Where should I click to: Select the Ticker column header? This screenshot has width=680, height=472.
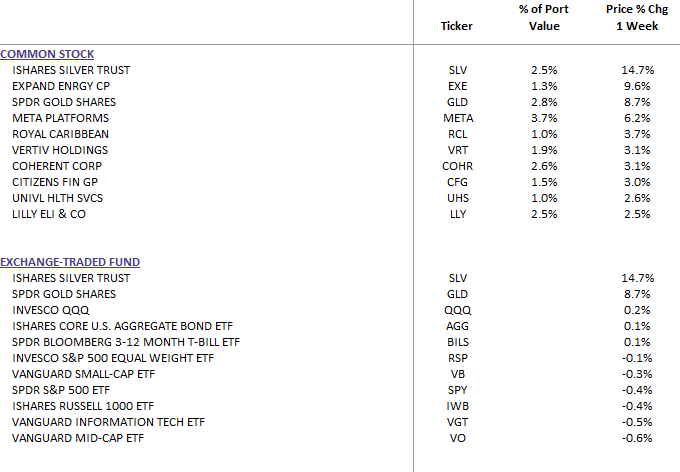[456, 26]
